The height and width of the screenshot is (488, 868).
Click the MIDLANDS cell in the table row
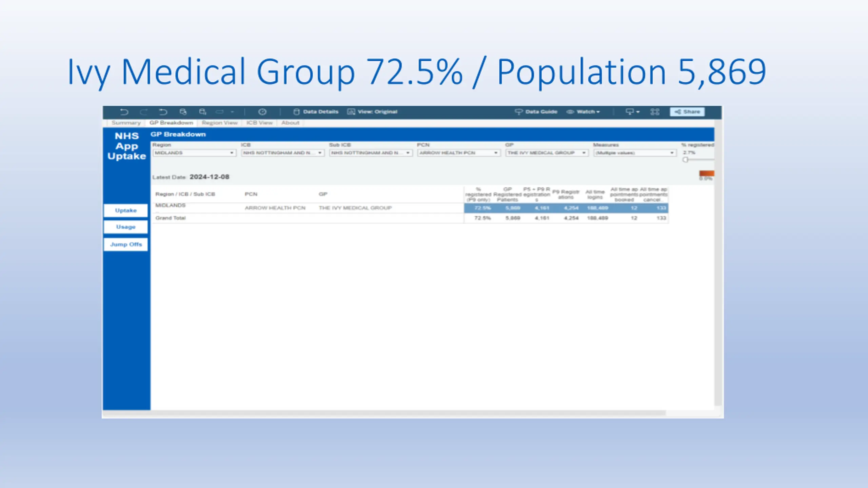[170, 205]
